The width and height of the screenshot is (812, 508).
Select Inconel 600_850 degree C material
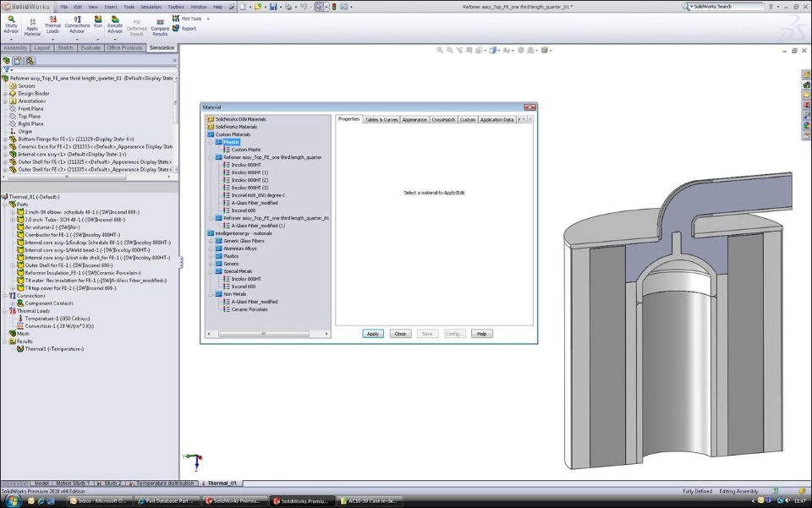pos(254,195)
